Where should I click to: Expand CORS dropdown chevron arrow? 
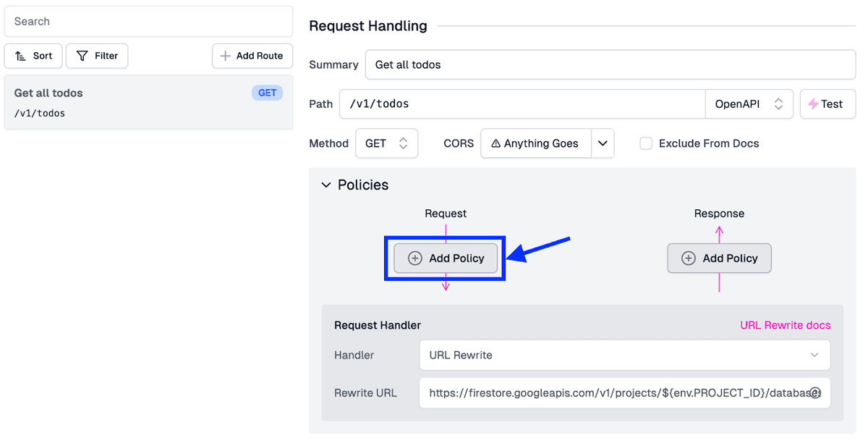coord(603,143)
